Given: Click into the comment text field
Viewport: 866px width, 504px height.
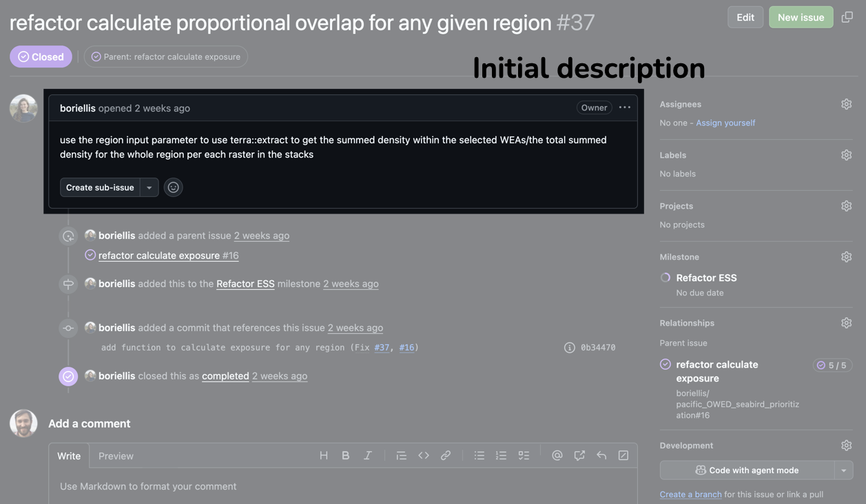Looking at the screenshot, I should pyautogui.click(x=342, y=486).
